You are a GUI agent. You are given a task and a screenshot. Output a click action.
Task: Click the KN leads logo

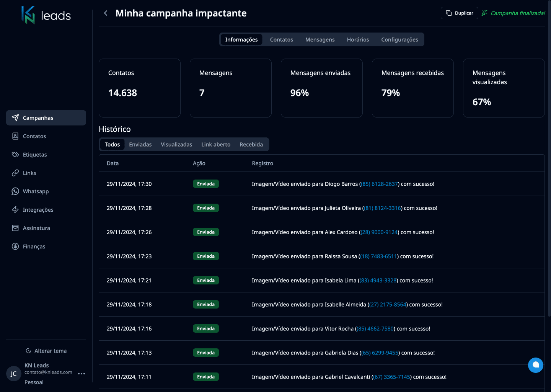[x=46, y=15]
